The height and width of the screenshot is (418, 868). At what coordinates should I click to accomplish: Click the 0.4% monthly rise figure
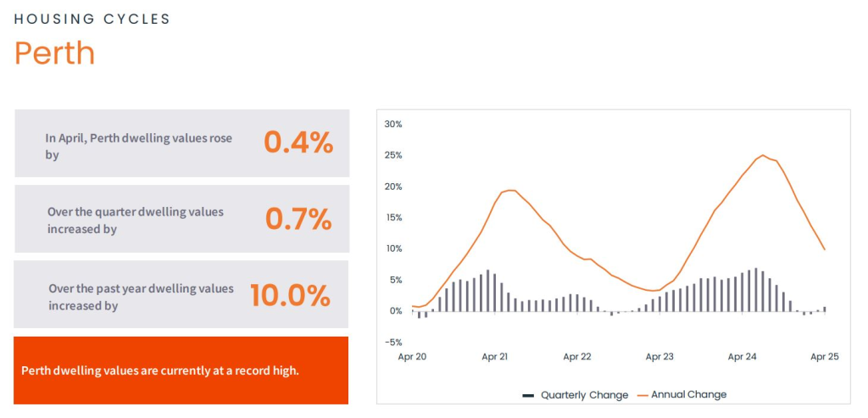click(x=298, y=142)
